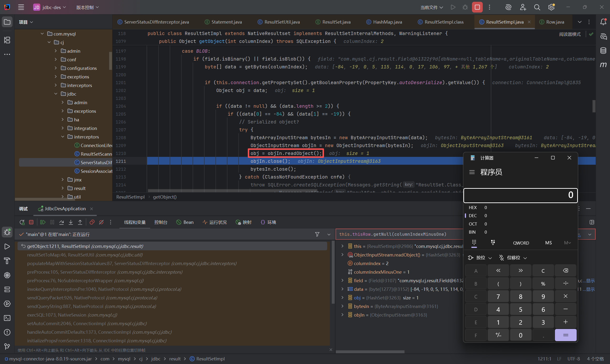Open View Breakpoints icon in debug toolbar

92,222
